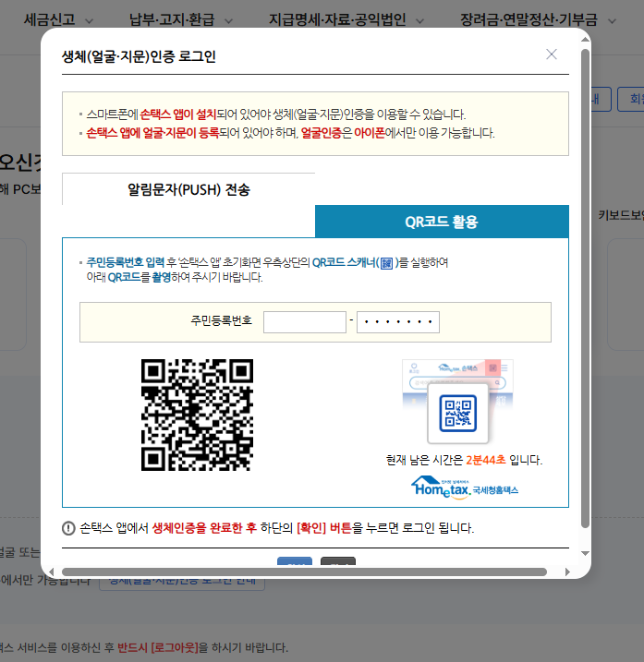
Task: Click the horizontal scrollbar left arrow
Action: [52, 572]
